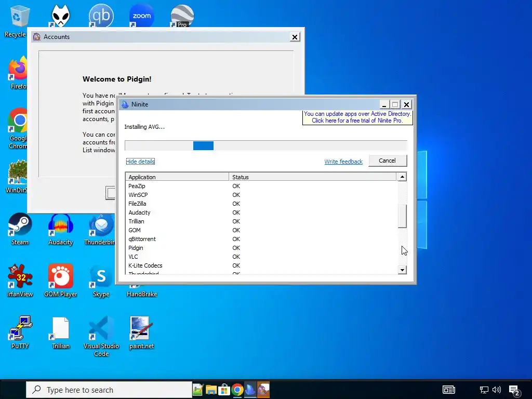Click the Installing AVG... status text
532x399 pixels.
pos(144,127)
